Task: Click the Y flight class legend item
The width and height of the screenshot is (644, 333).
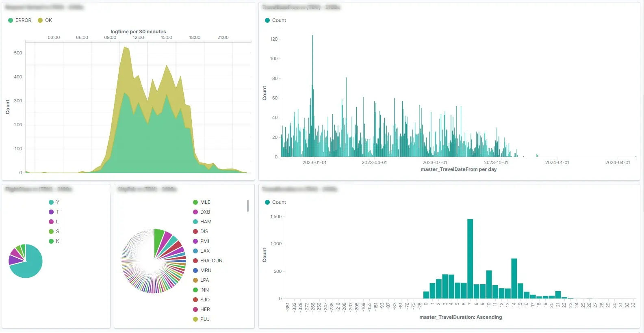Action: coord(54,202)
